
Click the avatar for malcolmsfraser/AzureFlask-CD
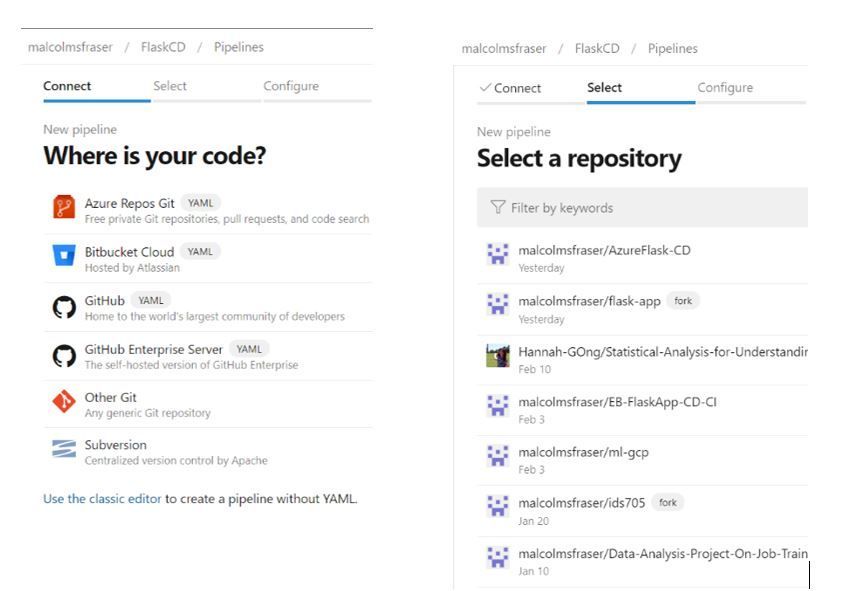click(x=497, y=254)
